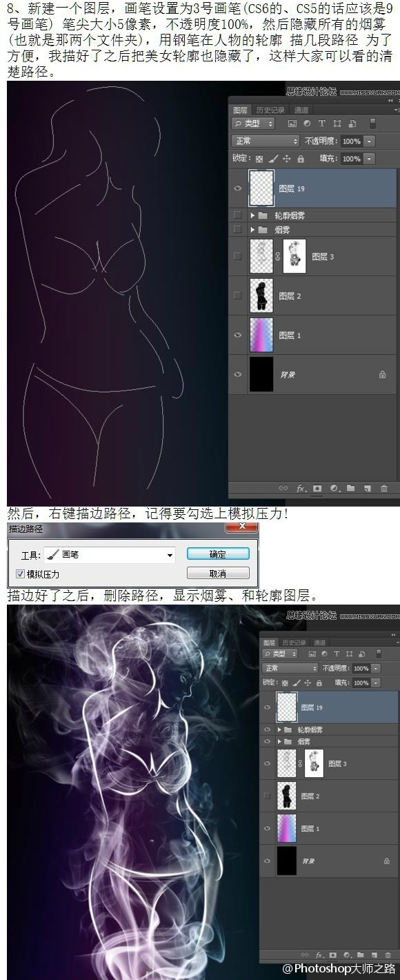This screenshot has width=400, height=980.
Task: Hide 图层 1 using its eye beside outline sketch
Action: pos(238,335)
